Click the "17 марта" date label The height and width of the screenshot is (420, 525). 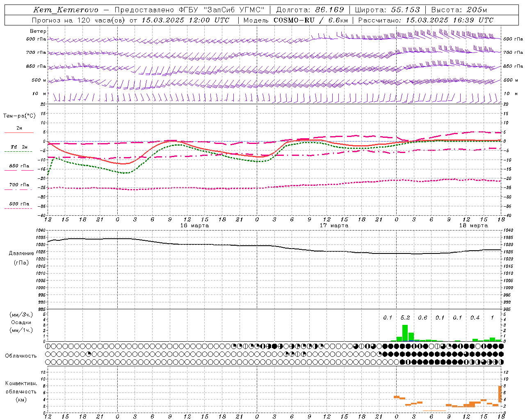tap(334, 226)
